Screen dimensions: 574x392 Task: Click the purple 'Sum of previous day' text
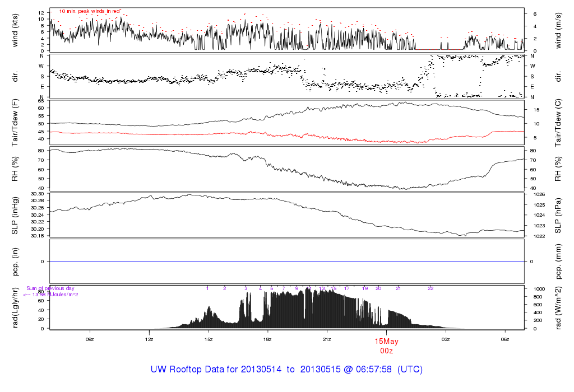pos(50,288)
